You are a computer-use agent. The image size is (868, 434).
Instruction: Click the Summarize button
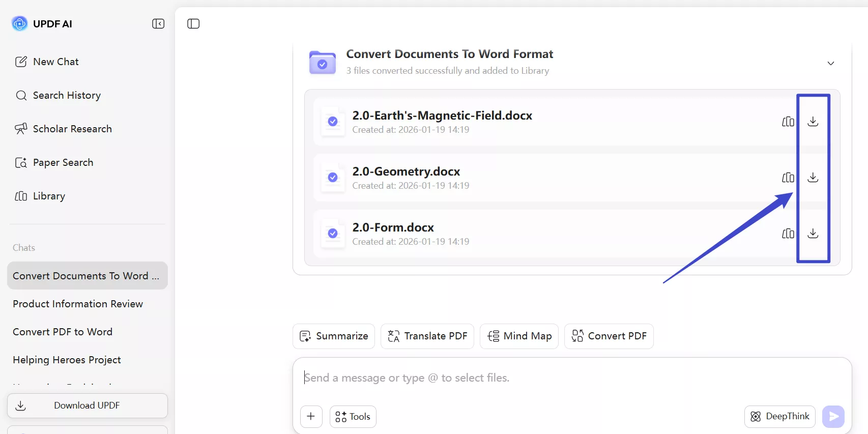[x=334, y=336]
